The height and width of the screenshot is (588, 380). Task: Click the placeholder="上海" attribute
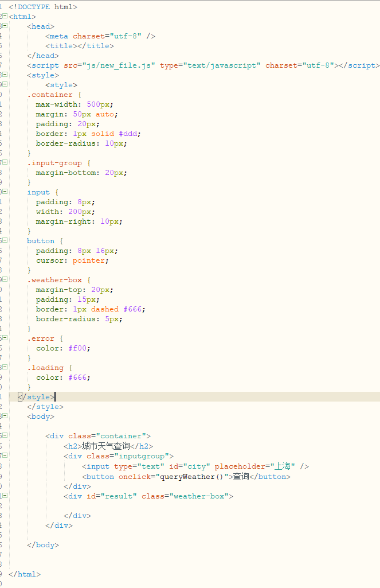tap(254, 466)
